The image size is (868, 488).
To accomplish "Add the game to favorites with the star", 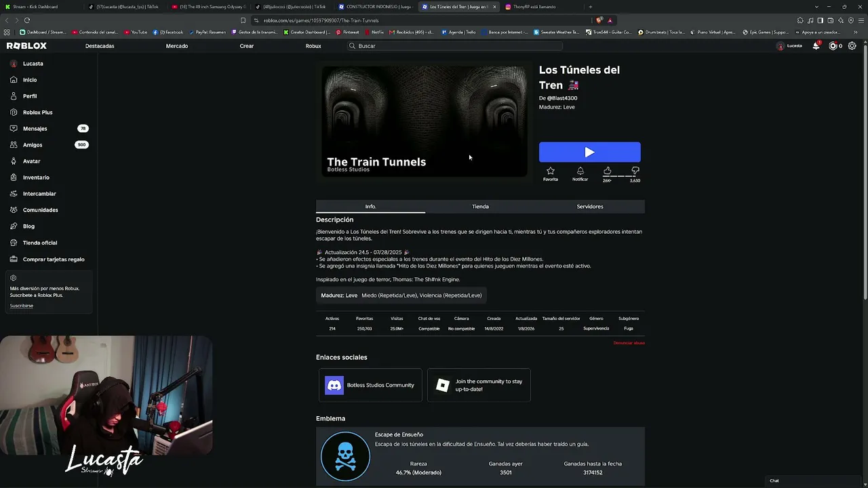I will coord(551,171).
